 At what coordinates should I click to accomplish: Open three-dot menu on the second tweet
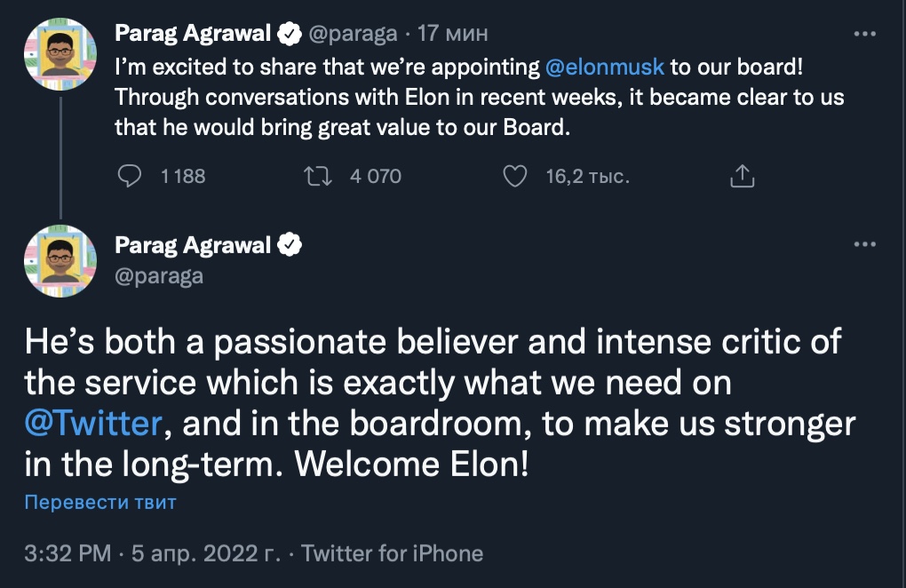point(864,244)
